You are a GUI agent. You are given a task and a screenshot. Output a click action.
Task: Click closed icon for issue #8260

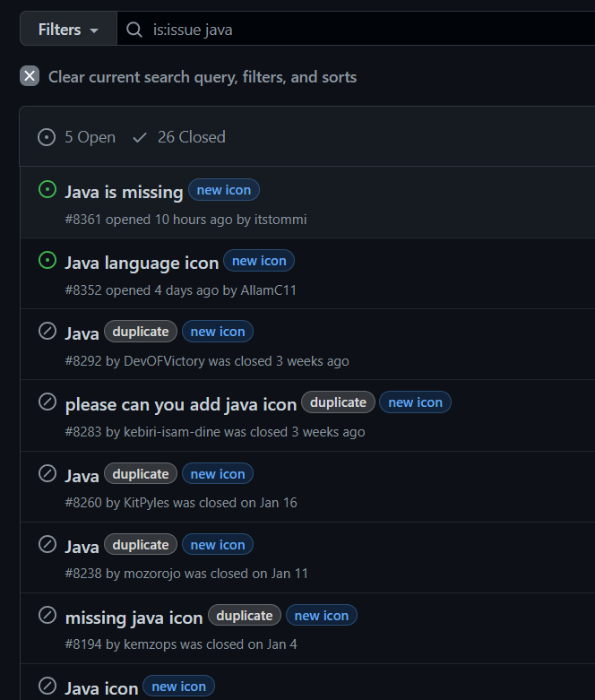point(47,473)
